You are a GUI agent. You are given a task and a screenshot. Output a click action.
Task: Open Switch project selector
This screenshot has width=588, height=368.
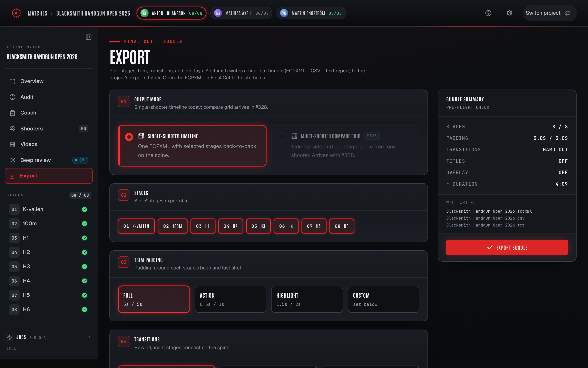click(x=550, y=13)
